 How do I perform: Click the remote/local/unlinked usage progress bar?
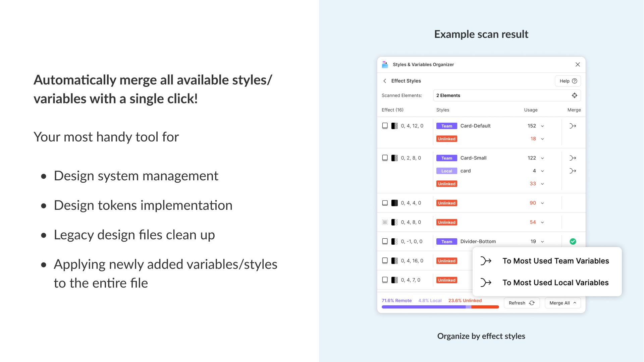(x=440, y=307)
